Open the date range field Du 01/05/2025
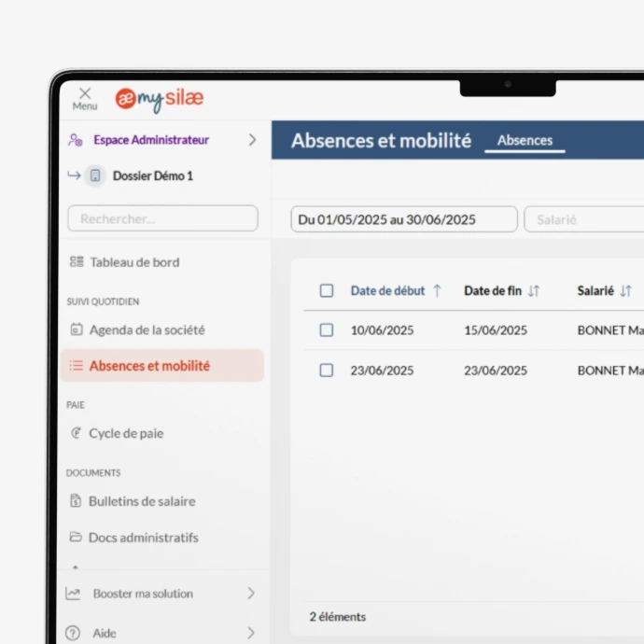Screen dimensions: 644x644 click(x=404, y=219)
